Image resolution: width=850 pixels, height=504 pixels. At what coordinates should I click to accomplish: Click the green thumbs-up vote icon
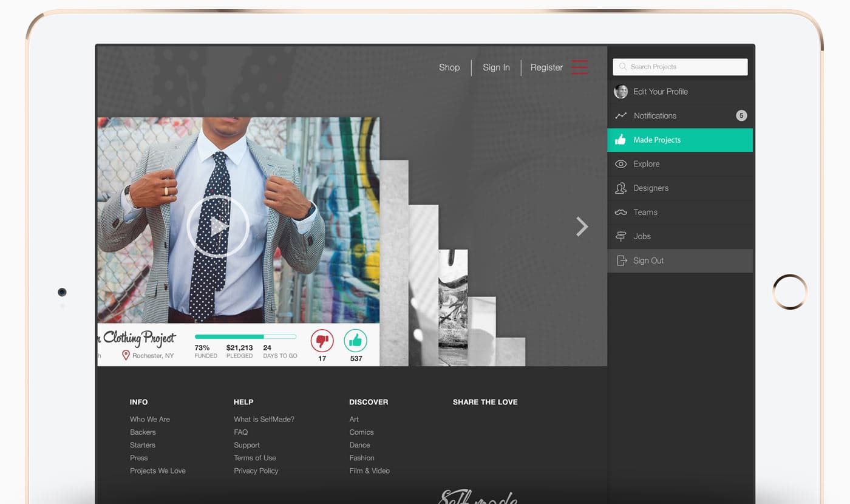pyautogui.click(x=355, y=341)
